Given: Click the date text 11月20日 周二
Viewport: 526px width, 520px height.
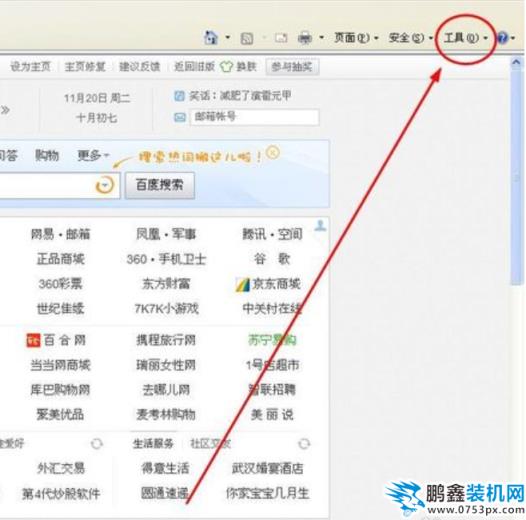Looking at the screenshot, I should pos(97,98).
